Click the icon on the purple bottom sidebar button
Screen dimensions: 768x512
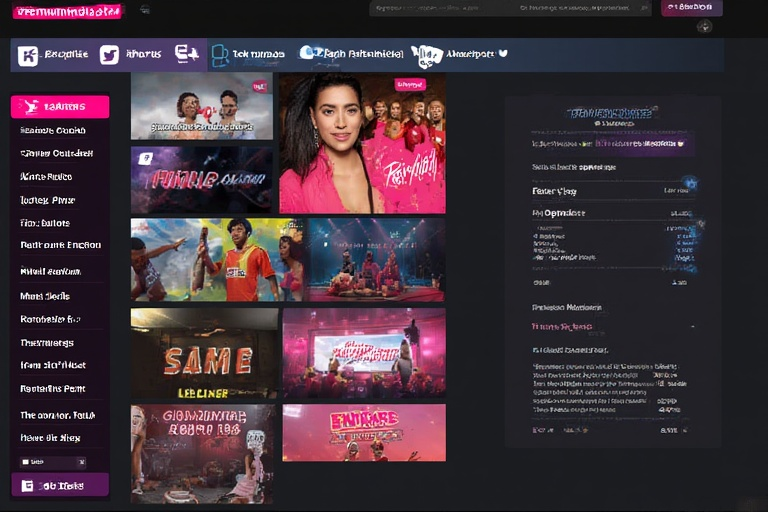coord(28,485)
